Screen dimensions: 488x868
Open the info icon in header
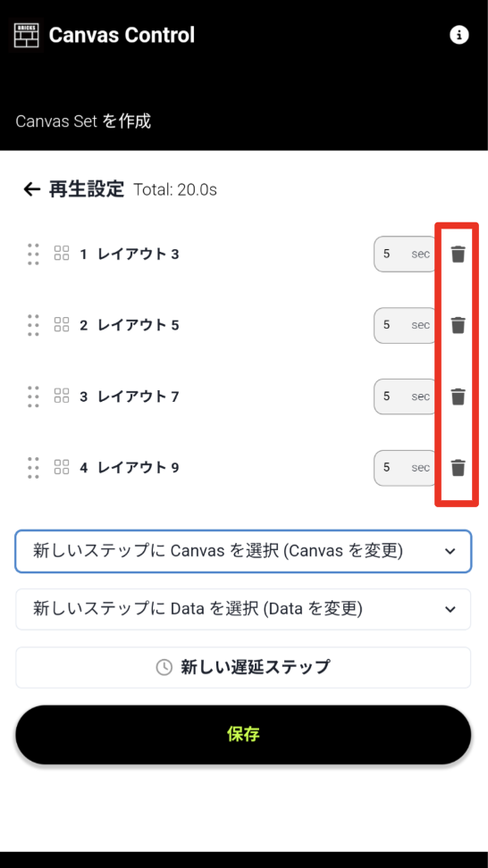(x=459, y=36)
